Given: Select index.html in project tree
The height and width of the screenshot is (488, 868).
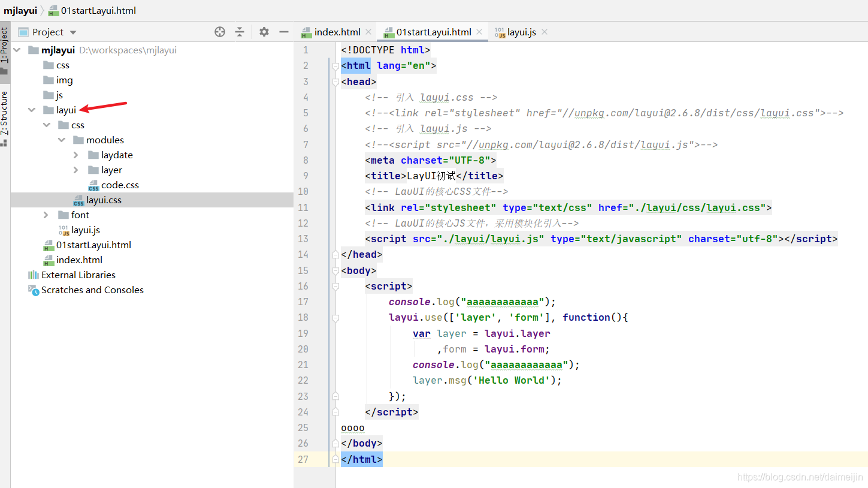Looking at the screenshot, I should (79, 260).
